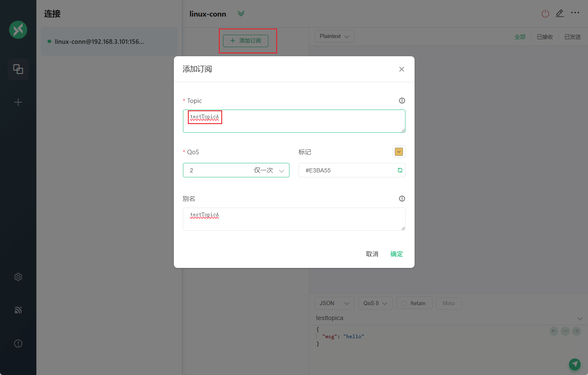Screen dimensions: 588x375
Task: Open the log feed icon in sidebar
Action: point(18,310)
